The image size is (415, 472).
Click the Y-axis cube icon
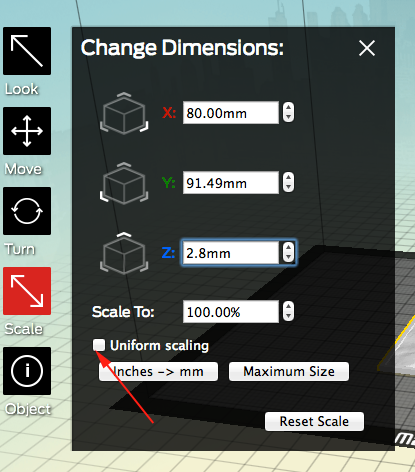coord(124,183)
